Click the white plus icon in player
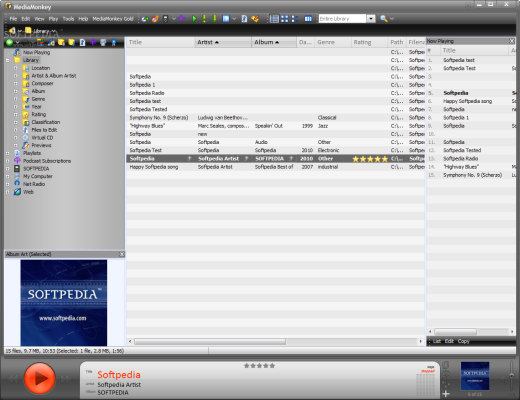520x400 pixels. tap(446, 394)
